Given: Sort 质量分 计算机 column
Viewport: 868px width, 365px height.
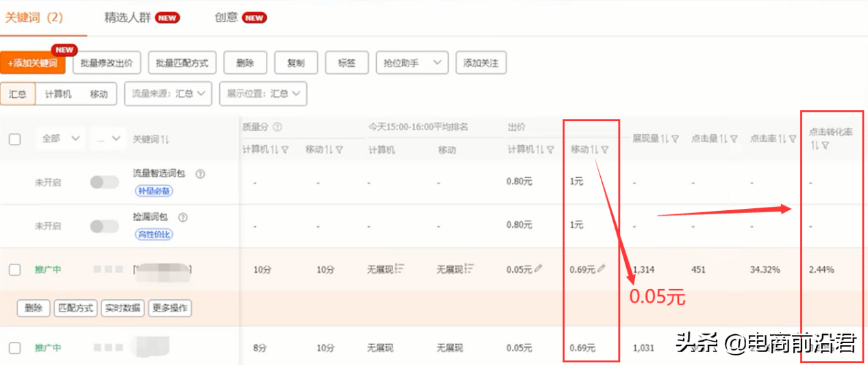Looking at the screenshot, I should point(275,149).
